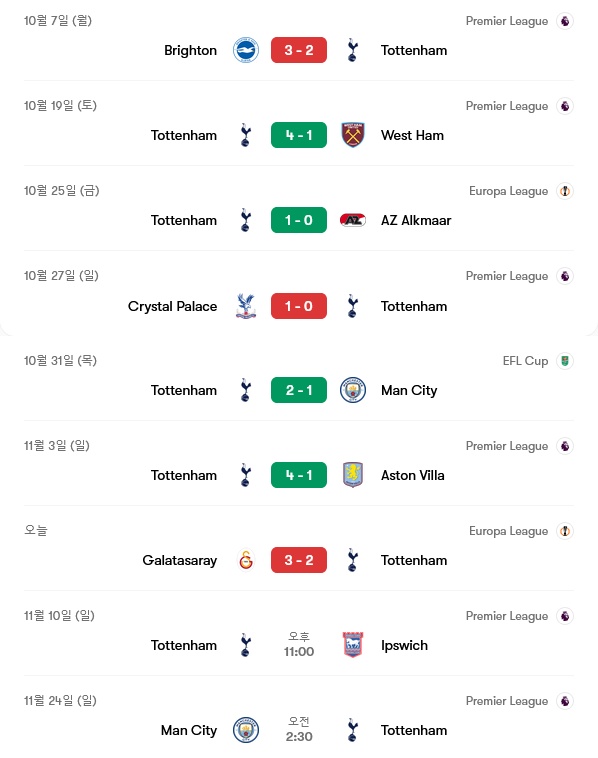Click the Brighton club crest
The width and height of the screenshot is (598, 758).
[246, 50]
